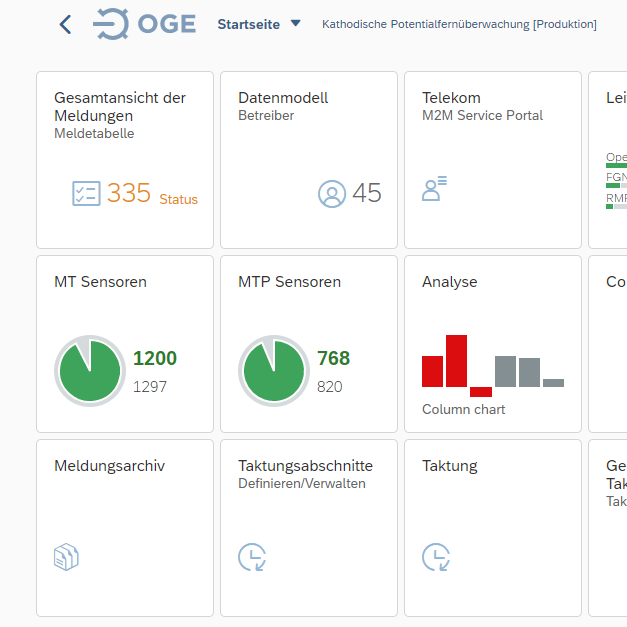Viewport: 627px width, 627px height.
Task: Click the Betreiber subtitle text
Action: click(x=266, y=115)
